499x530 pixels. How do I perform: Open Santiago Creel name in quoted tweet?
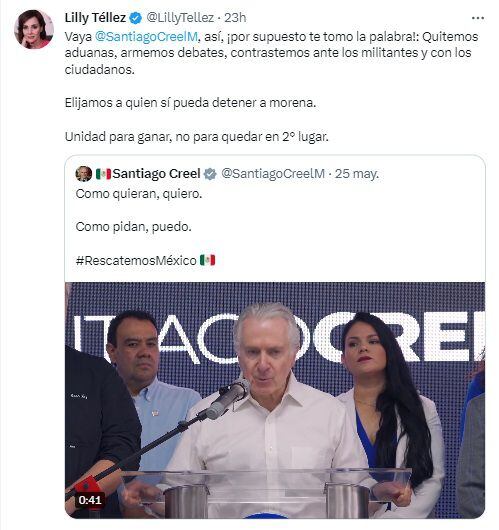[x=157, y=174]
